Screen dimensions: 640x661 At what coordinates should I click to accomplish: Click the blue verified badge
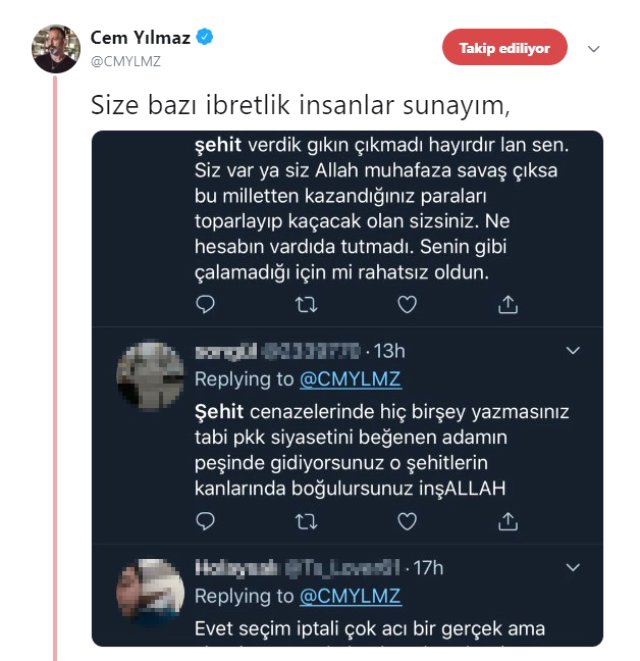[x=205, y=38]
